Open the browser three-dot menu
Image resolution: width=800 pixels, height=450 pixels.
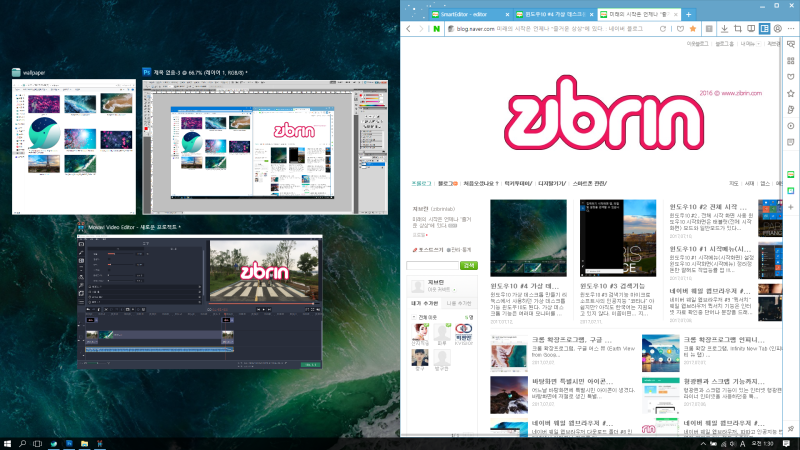[x=791, y=29]
